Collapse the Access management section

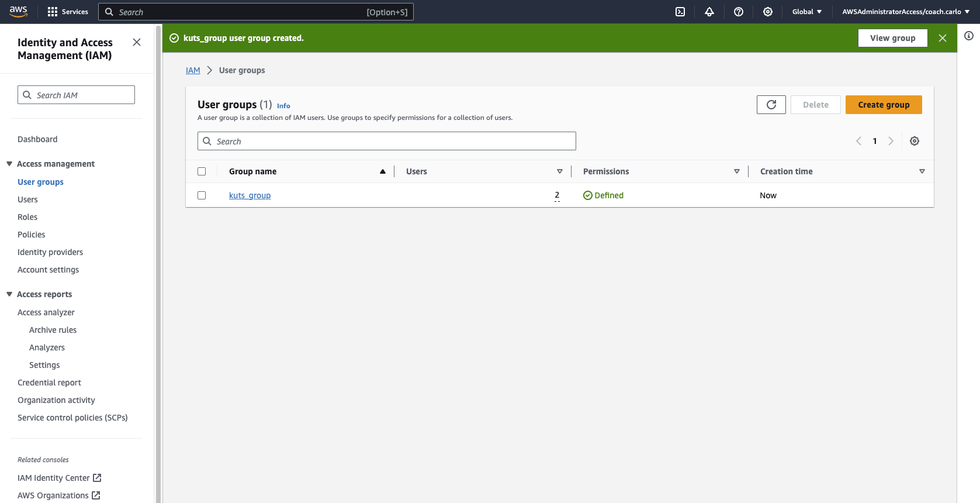click(9, 164)
